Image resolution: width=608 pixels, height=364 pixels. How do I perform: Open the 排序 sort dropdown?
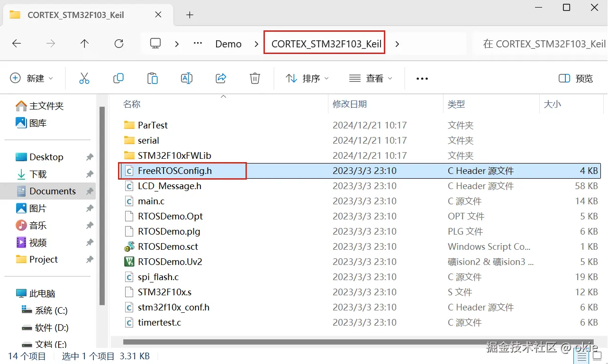point(308,78)
